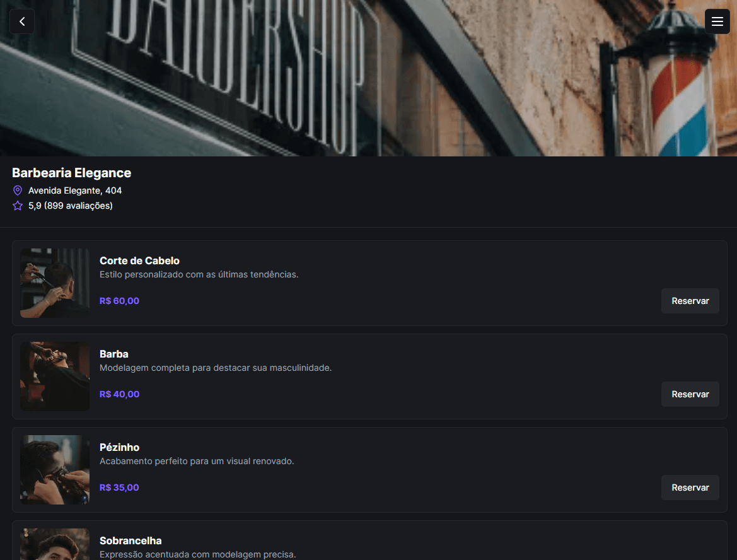Click the back arrow icon
Viewport: 737px width, 560px height.
coord(21,21)
